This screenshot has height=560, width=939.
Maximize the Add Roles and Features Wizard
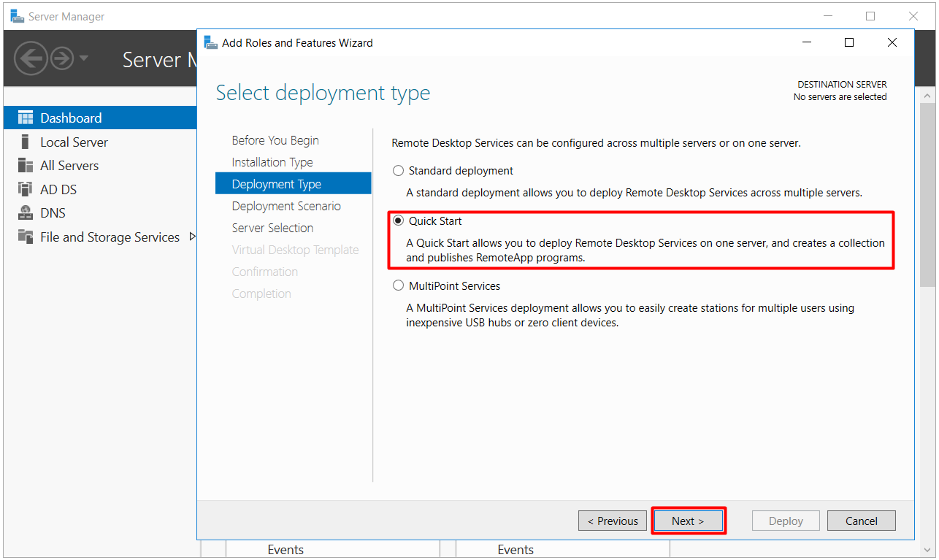click(848, 42)
